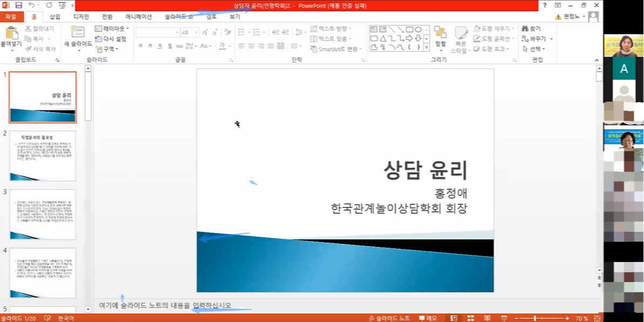This screenshot has width=644, height=322.
Task: Click the Save icon in quick access toolbar
Action: coord(19,5)
